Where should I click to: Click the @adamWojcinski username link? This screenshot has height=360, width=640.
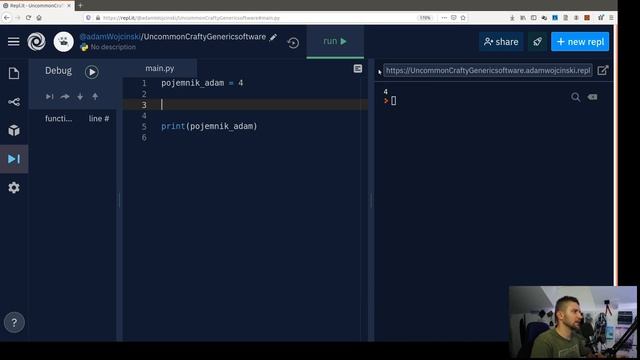click(110, 37)
